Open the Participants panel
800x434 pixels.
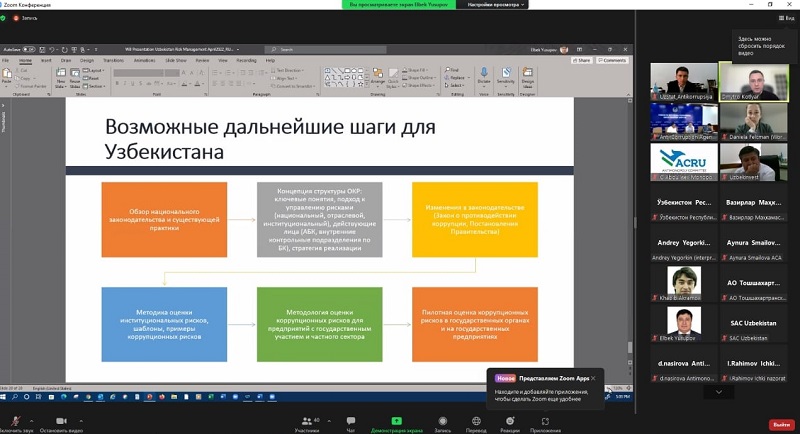click(x=306, y=420)
